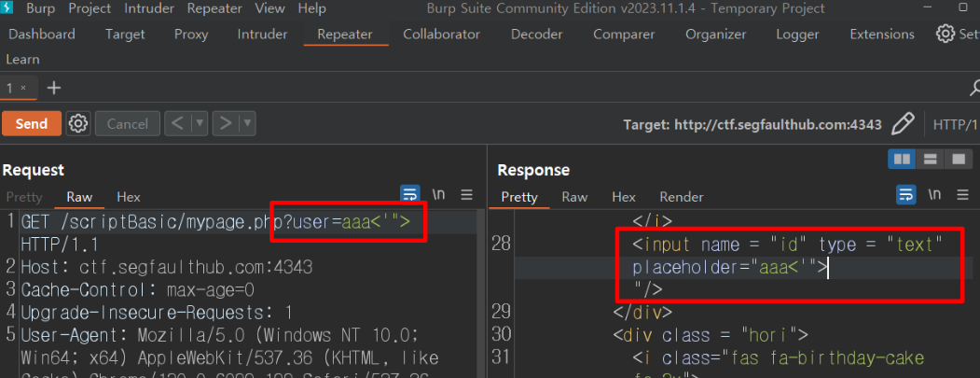Switch to the Logger tab
The image size is (980, 378).
coord(797,35)
